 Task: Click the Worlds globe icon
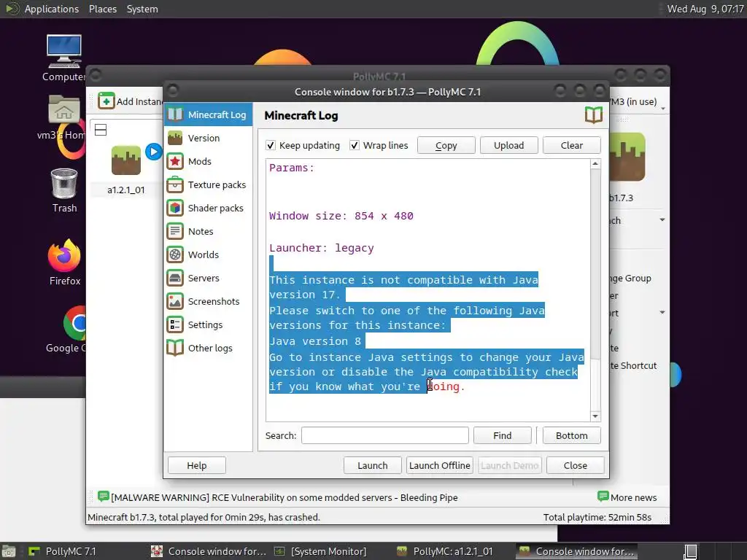click(x=175, y=254)
